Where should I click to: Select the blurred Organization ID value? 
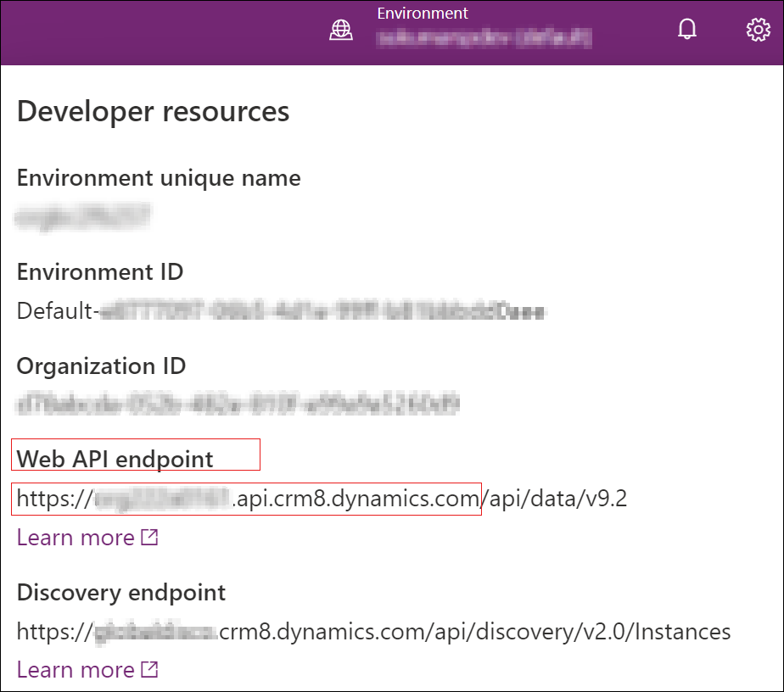(x=238, y=405)
